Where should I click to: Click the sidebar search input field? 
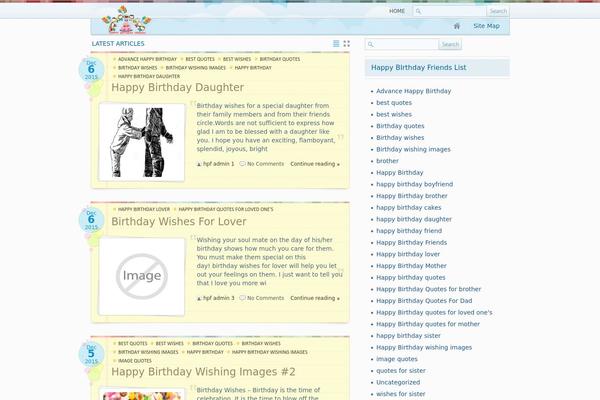402,44
